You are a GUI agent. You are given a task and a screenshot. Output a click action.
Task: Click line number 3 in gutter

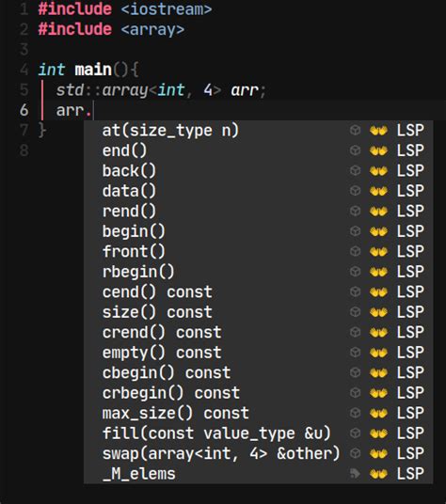pyautogui.click(x=24, y=50)
